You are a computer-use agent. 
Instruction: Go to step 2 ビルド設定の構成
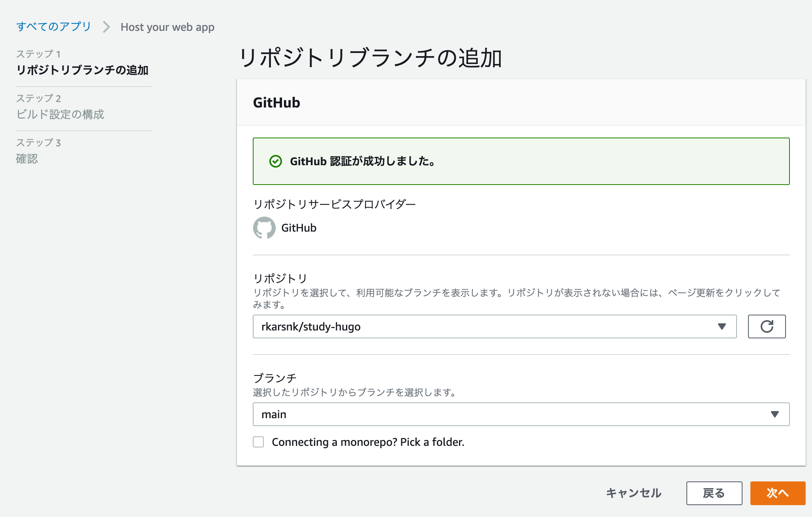[x=60, y=114]
